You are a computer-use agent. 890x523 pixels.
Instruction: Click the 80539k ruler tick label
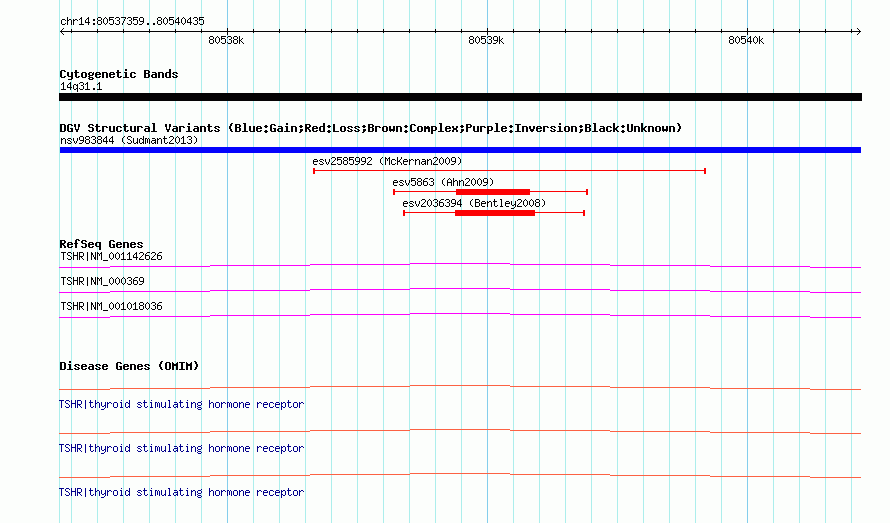(x=486, y=40)
